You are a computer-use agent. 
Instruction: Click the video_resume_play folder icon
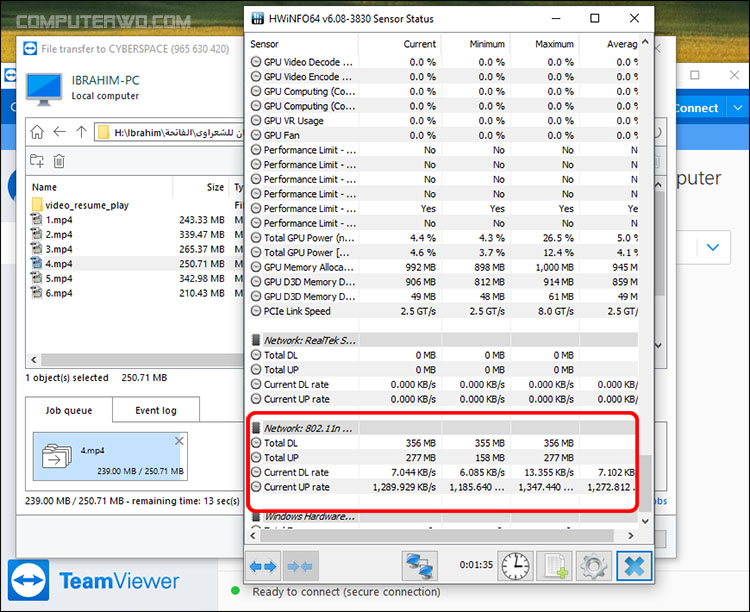(37, 205)
